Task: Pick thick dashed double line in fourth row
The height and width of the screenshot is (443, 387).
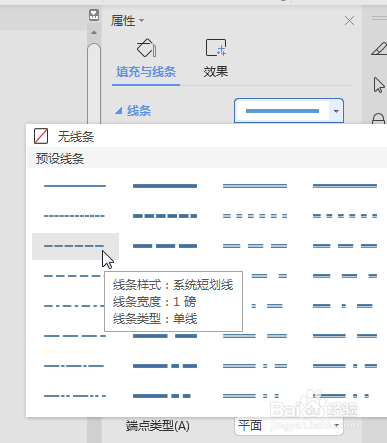Action: coord(345,276)
